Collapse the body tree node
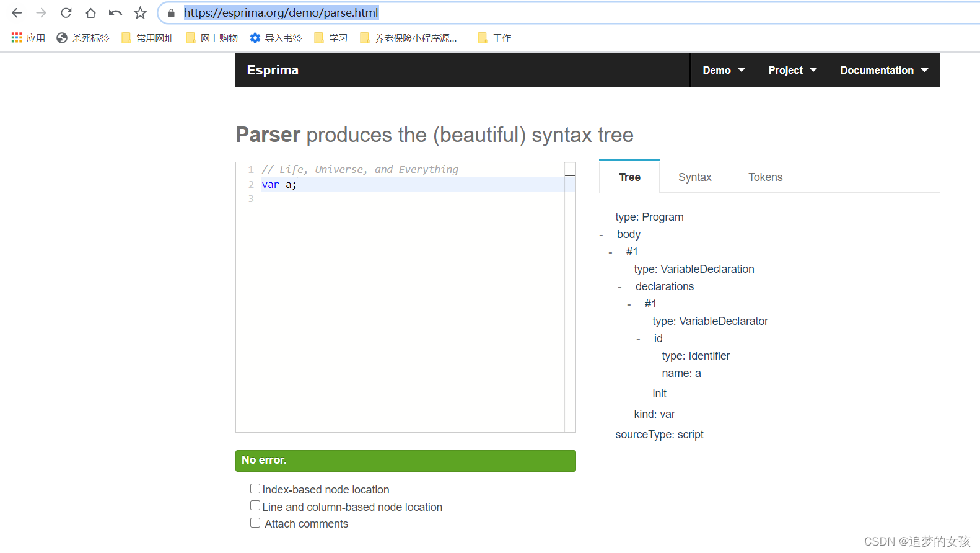This screenshot has width=980, height=553. 601,235
